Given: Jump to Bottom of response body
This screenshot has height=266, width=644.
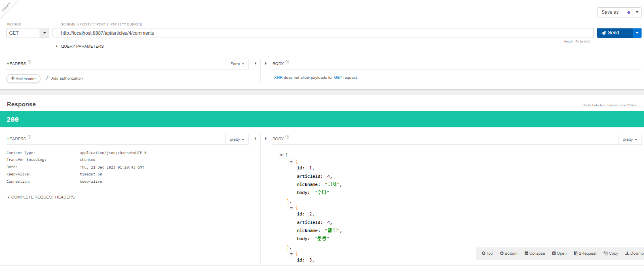Looking at the screenshot, I should (509, 253).
